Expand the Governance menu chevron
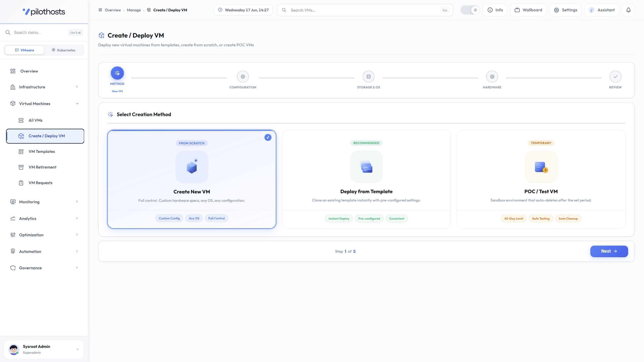Image resolution: width=644 pixels, height=362 pixels. (77, 268)
